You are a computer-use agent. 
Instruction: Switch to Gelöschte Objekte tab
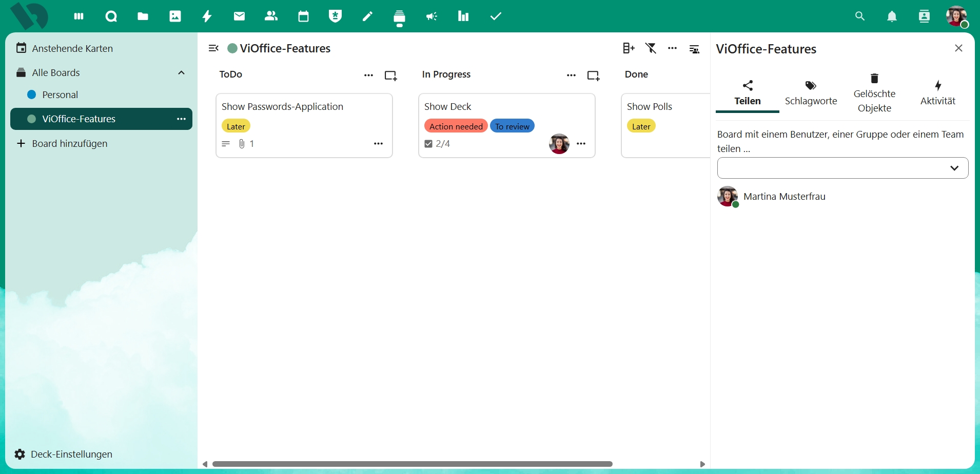click(875, 93)
